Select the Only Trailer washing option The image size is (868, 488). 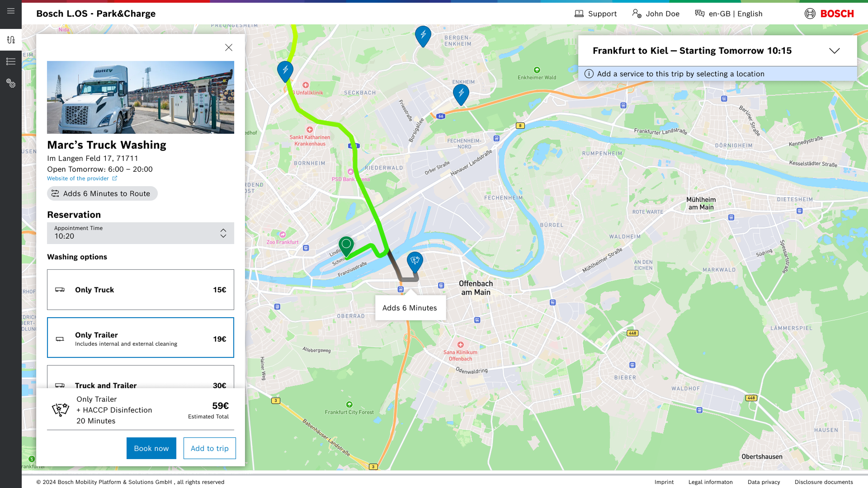140,338
